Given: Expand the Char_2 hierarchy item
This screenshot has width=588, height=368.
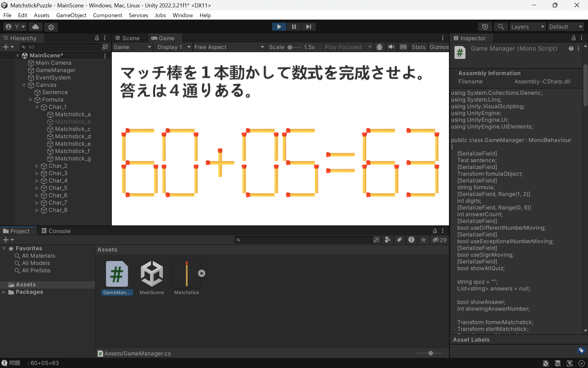Looking at the screenshot, I should click(x=37, y=166).
